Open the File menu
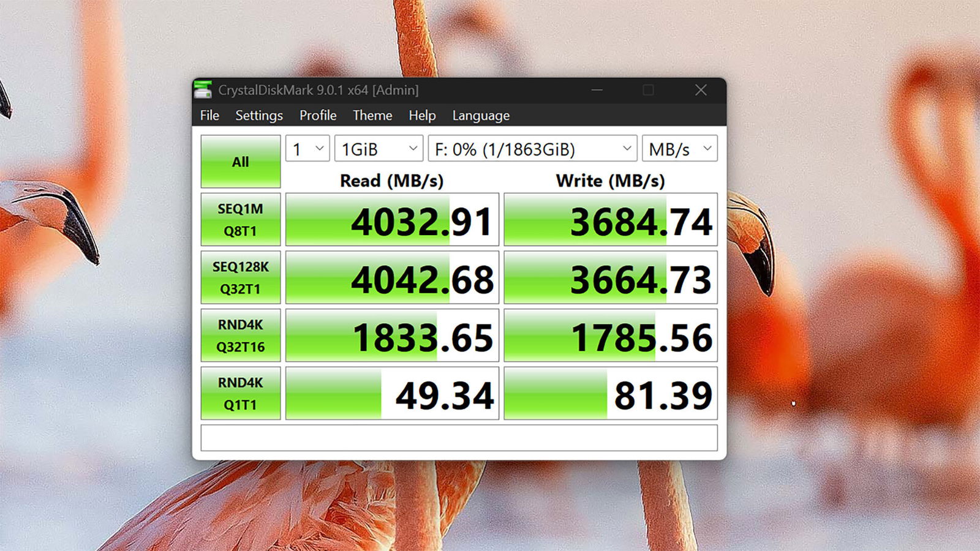 click(209, 116)
